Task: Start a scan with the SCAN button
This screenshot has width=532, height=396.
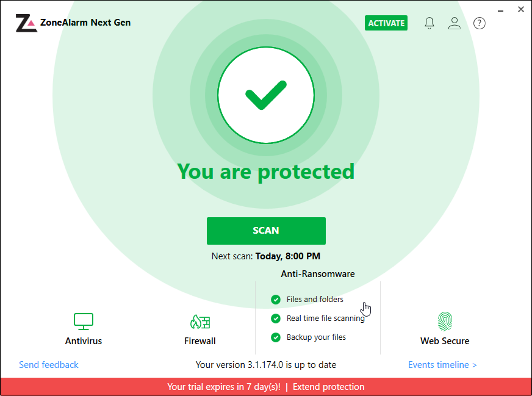Action: click(x=266, y=231)
